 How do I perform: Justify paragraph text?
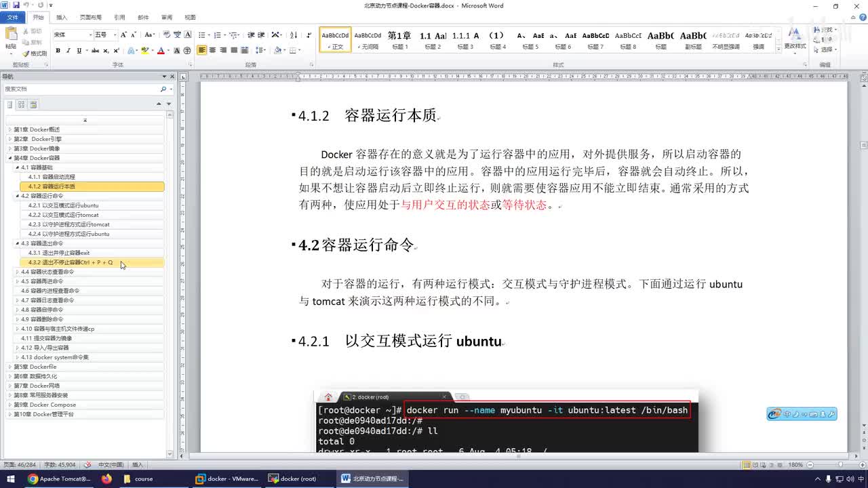coord(234,50)
